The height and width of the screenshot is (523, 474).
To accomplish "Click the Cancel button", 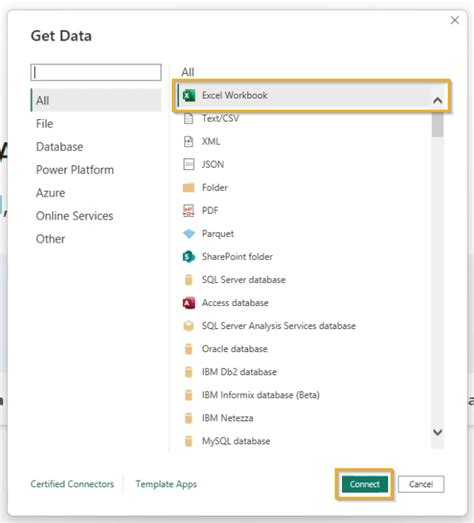I will tap(421, 484).
